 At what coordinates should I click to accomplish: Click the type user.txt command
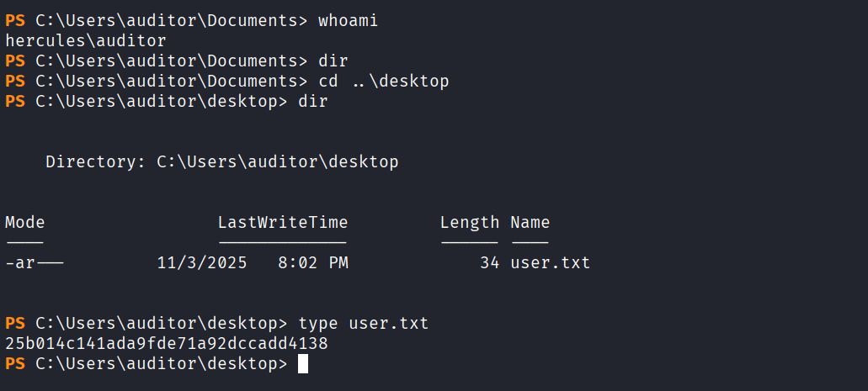coord(363,324)
